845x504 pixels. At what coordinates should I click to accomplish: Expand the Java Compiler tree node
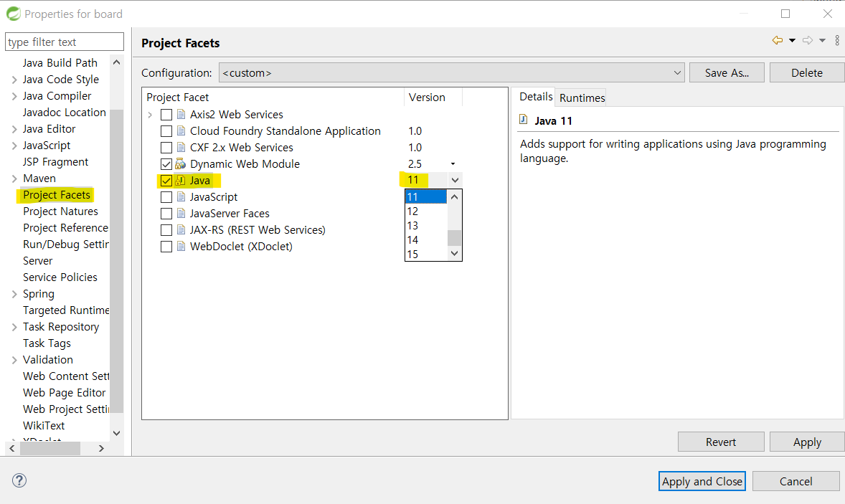point(14,96)
